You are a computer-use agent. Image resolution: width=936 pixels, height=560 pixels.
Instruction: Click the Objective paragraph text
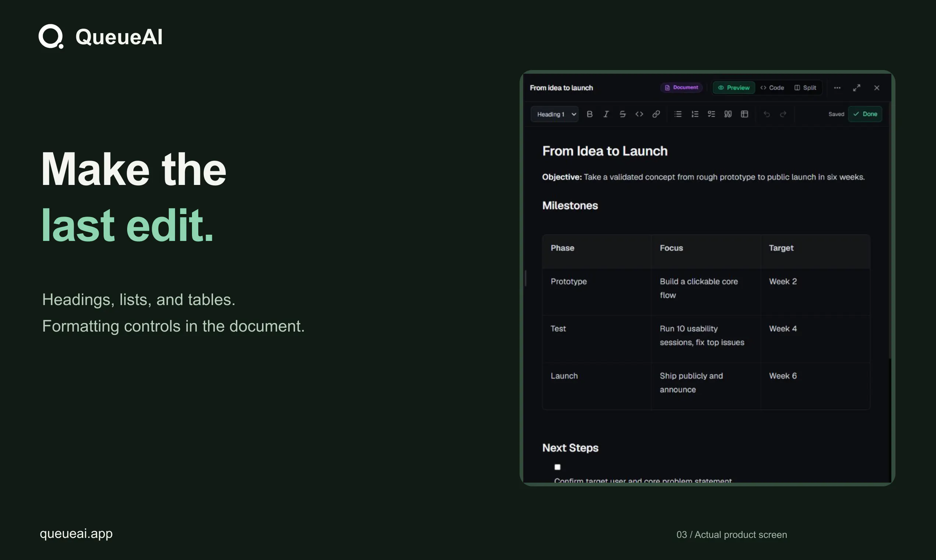coord(703,177)
